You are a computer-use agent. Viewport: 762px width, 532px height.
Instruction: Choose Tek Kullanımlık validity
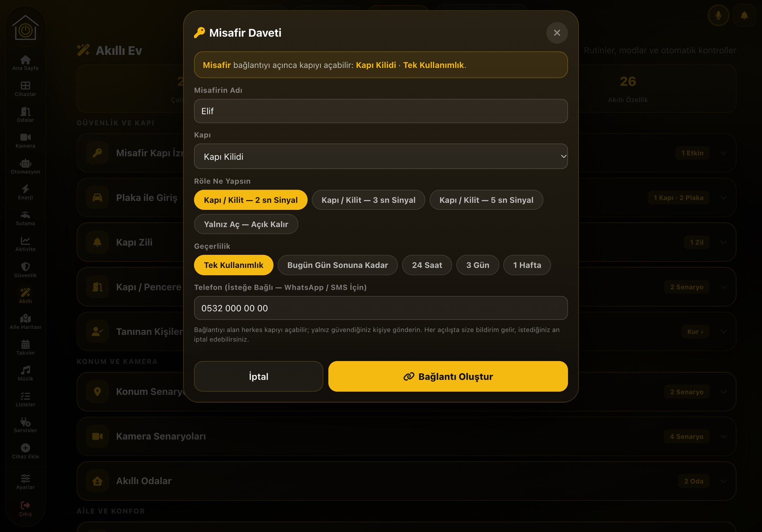point(234,265)
